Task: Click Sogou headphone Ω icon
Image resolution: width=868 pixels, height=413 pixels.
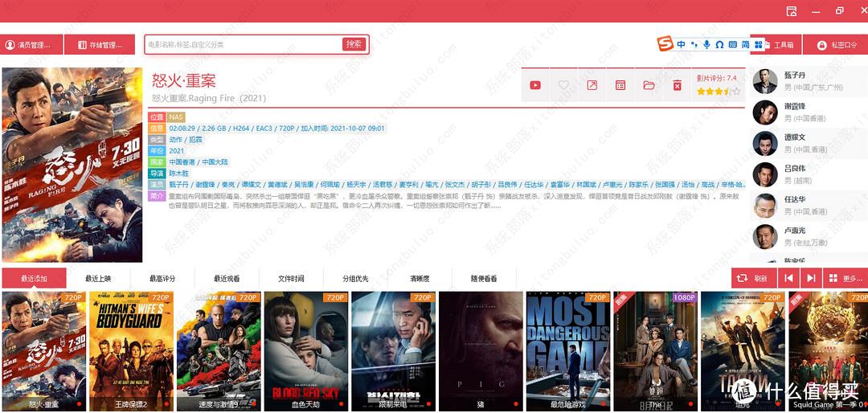Action: tap(719, 44)
